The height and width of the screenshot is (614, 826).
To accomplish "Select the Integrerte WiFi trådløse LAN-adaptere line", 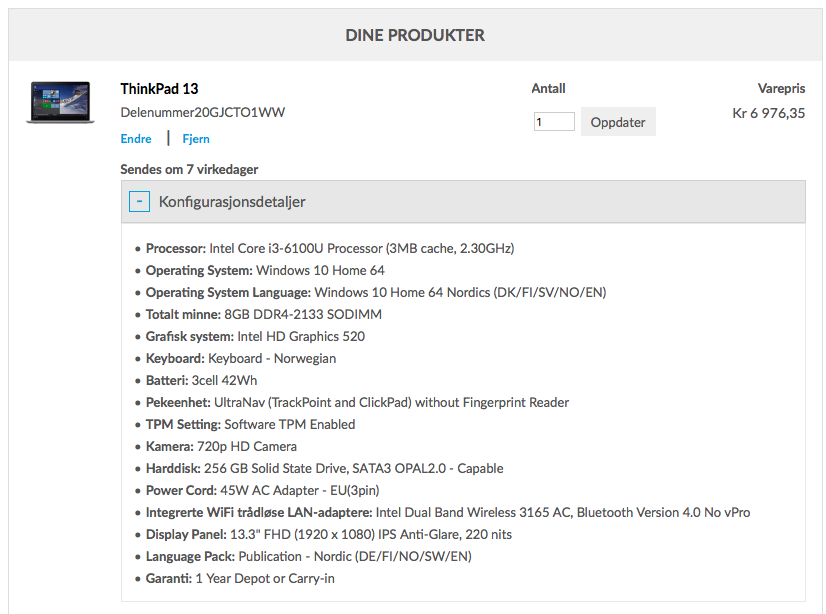I will click(448, 513).
